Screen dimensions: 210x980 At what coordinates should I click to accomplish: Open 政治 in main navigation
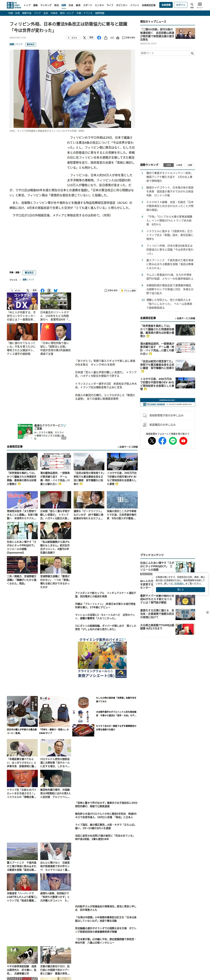point(56,5)
